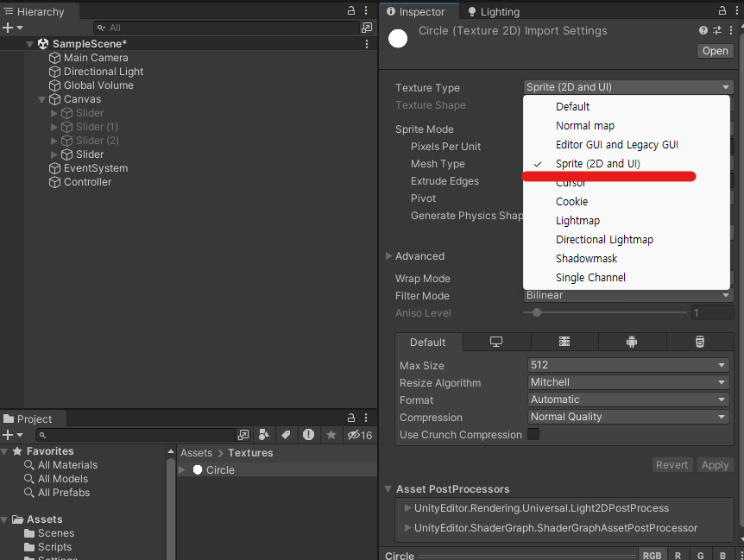Screen dimensions: 744x560
Task: Open Inspector panel three-dot menu
Action: click(x=737, y=10)
